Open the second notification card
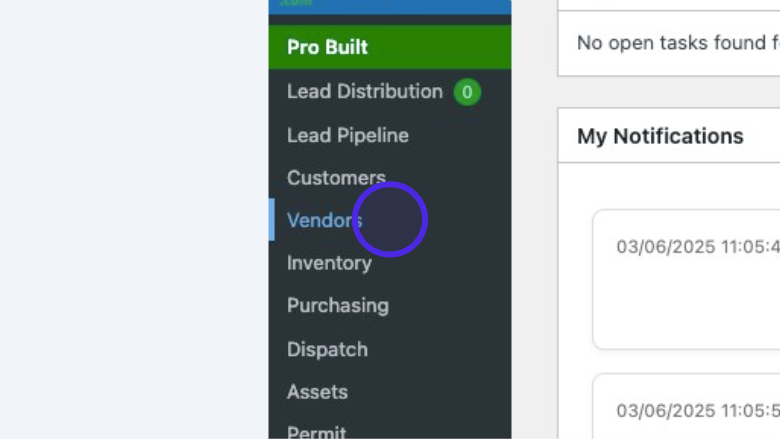 686,406
